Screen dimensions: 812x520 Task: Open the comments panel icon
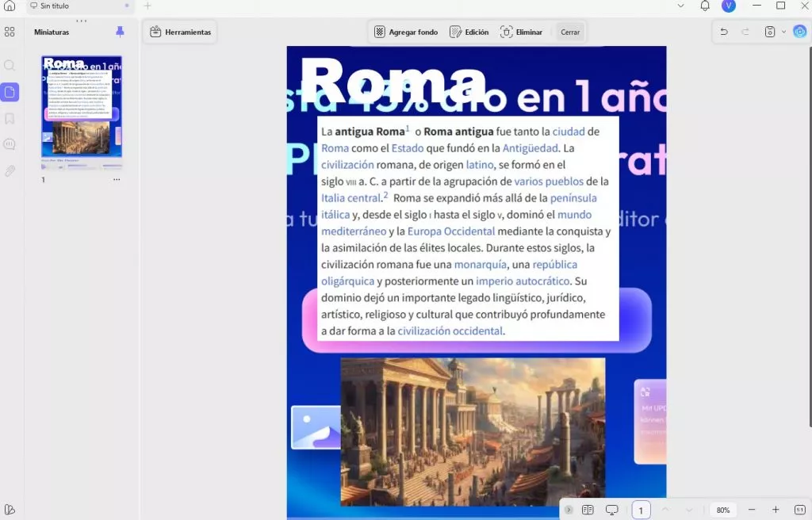[10, 144]
